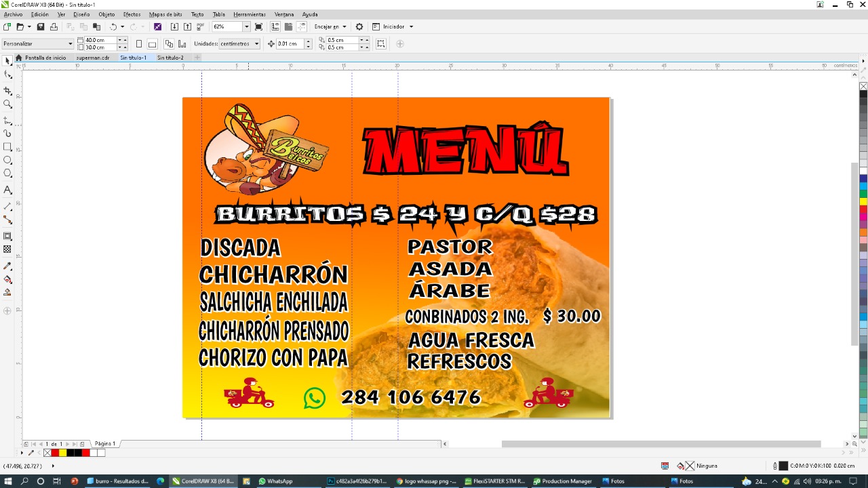Pick the yellow swatch in document palette
Image resolution: width=868 pixels, height=488 pixels.
click(x=62, y=453)
